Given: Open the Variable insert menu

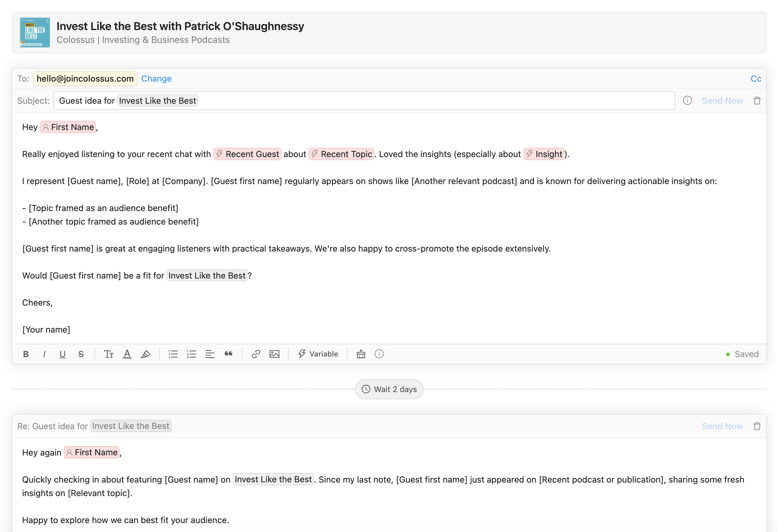Looking at the screenshot, I should click(318, 354).
